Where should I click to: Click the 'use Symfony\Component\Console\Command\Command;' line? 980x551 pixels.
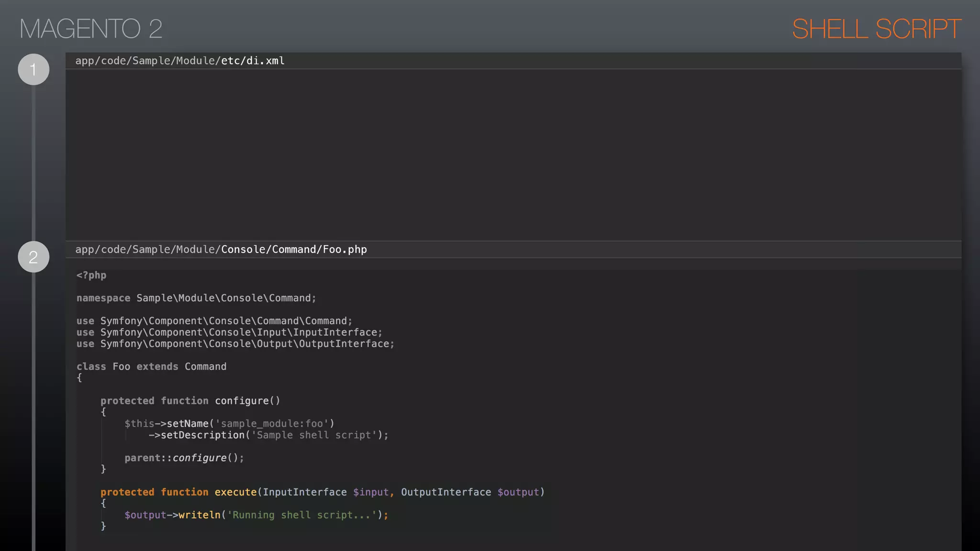(214, 321)
